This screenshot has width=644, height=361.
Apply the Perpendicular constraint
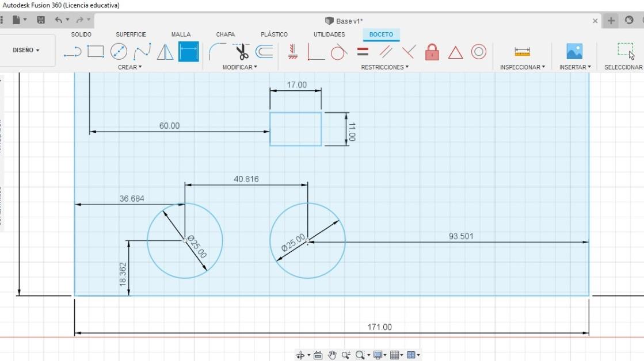pos(409,52)
